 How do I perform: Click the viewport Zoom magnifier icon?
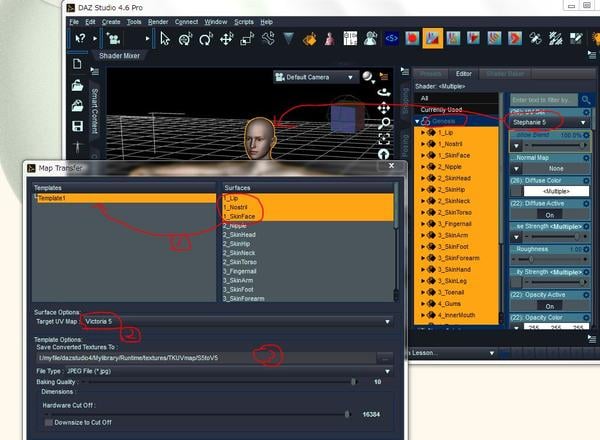384,123
